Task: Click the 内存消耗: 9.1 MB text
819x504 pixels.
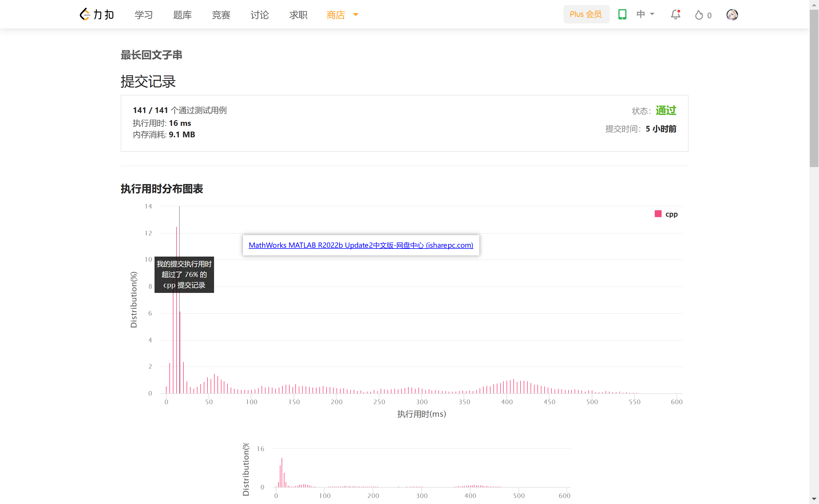Action: tap(164, 134)
